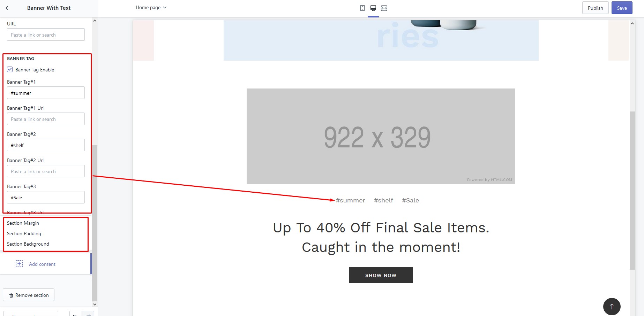The width and height of the screenshot is (644, 316).
Task: Expand the Section Padding settings
Action: (24, 233)
